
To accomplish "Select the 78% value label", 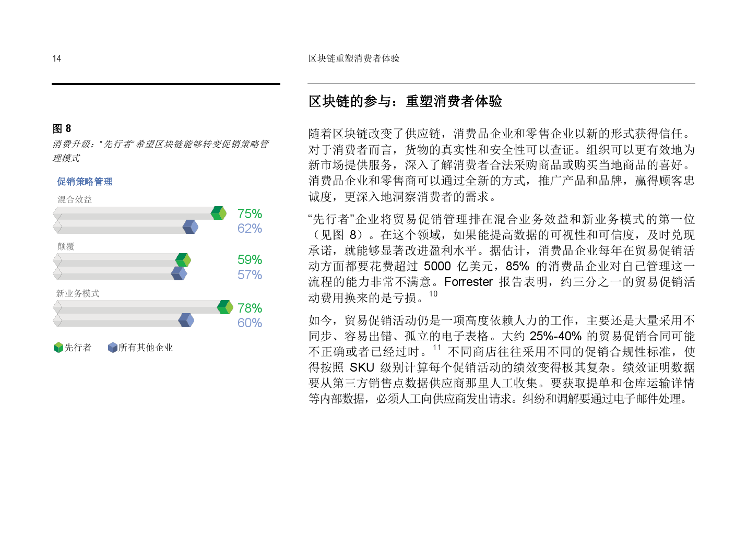I will [250, 308].
